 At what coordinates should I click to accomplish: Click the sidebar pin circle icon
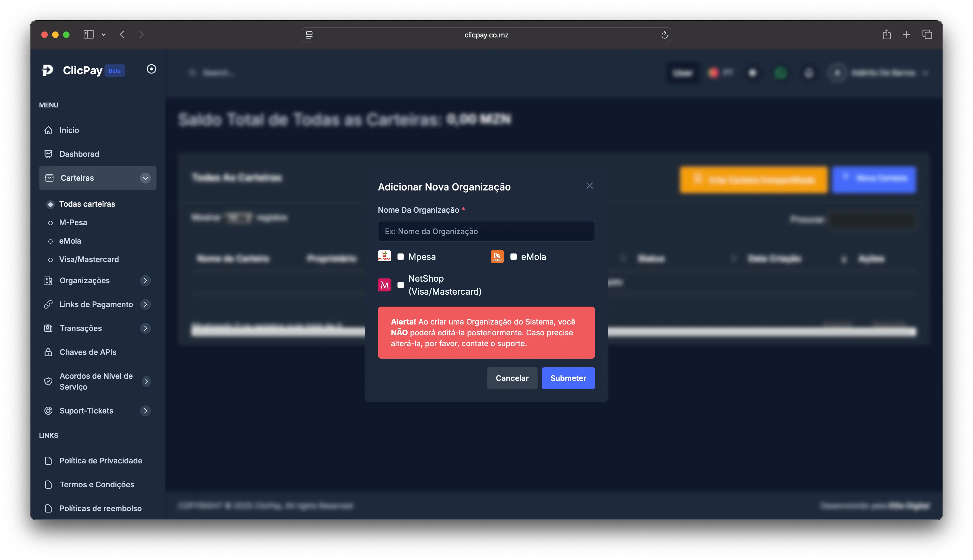(x=151, y=69)
